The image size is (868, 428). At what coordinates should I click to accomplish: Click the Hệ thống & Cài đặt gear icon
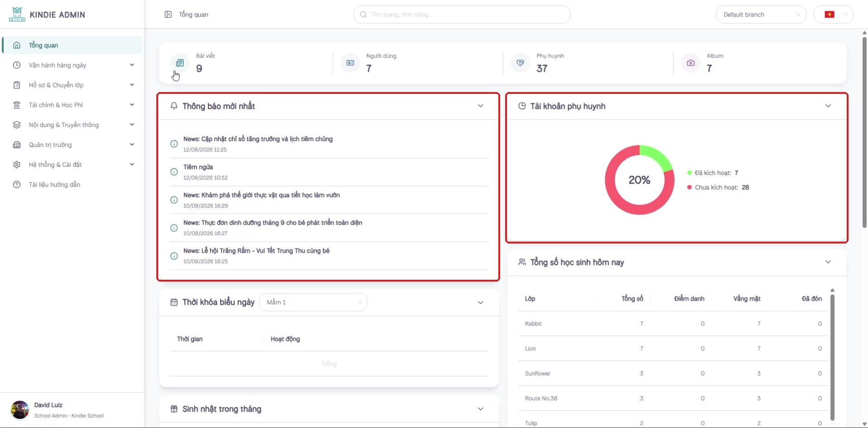[x=17, y=165]
